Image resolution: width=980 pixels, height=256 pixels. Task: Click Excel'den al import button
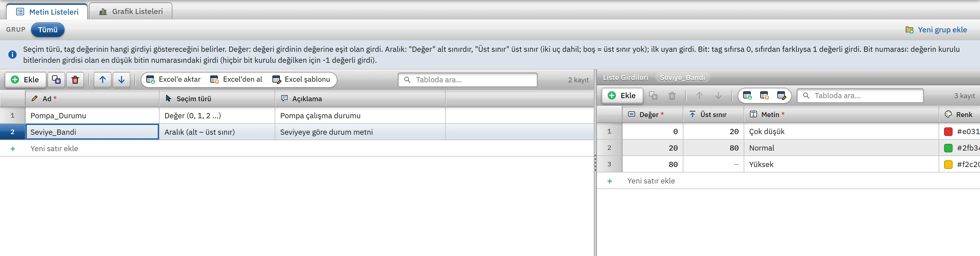pos(236,80)
